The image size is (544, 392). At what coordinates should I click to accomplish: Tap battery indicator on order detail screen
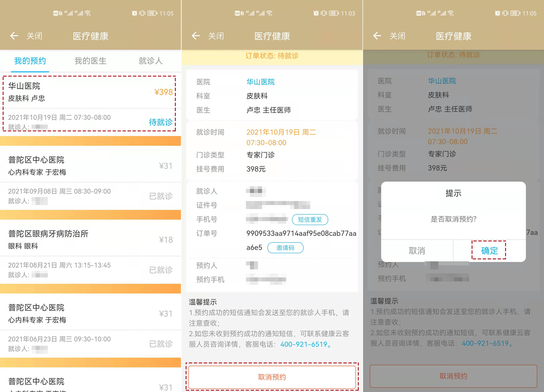[334, 13]
